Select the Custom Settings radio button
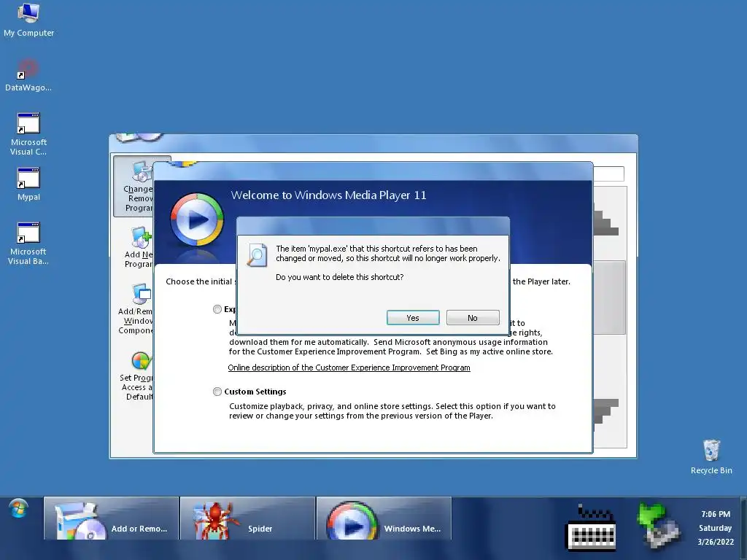Image resolution: width=747 pixels, height=560 pixels. point(217,392)
